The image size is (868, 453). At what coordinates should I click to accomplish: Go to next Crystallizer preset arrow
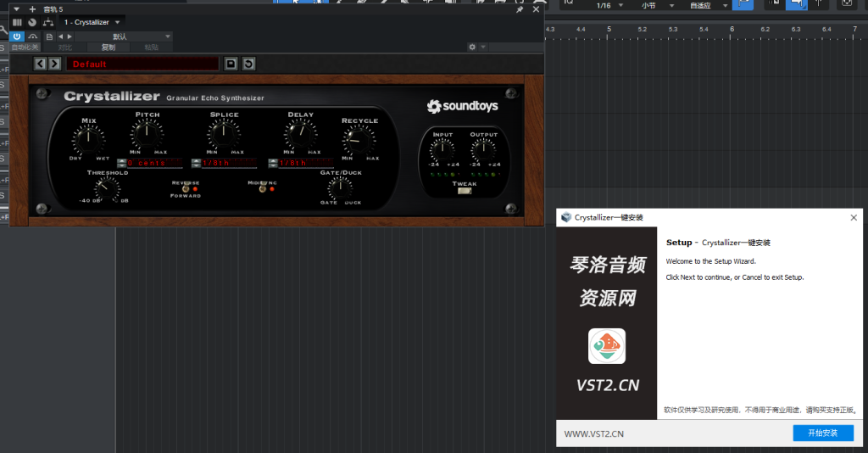pyautogui.click(x=54, y=64)
